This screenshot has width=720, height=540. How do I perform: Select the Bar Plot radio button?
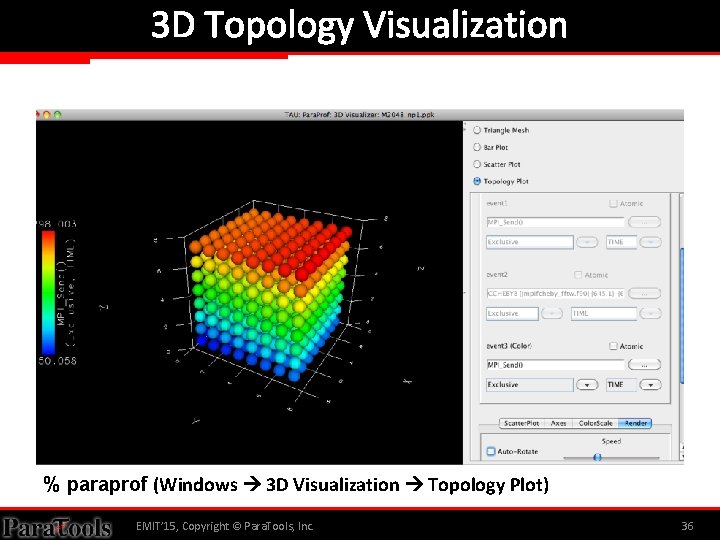pos(477,147)
